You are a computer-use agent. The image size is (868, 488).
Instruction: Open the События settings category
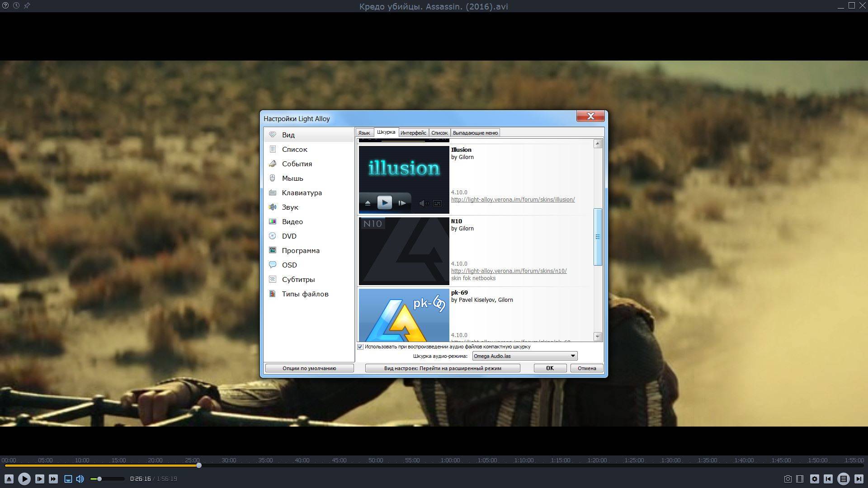(309, 164)
